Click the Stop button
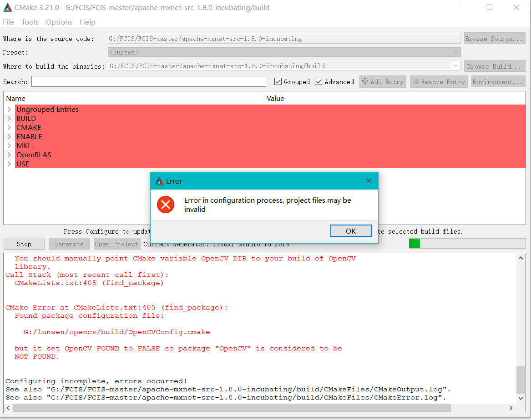The width and height of the screenshot is (531, 420). 24,244
